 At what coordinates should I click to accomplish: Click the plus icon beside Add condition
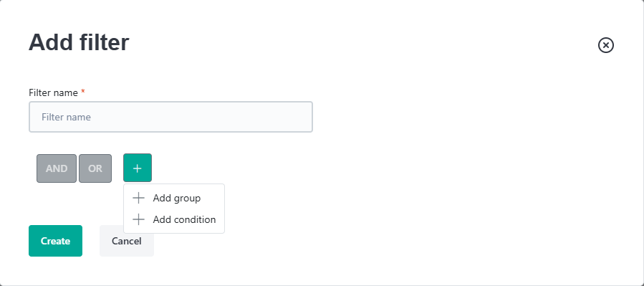tap(139, 219)
